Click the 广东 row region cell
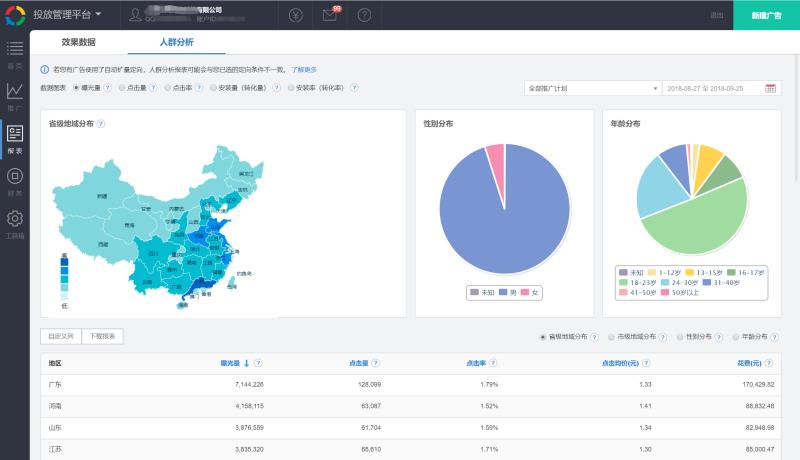 click(55, 385)
